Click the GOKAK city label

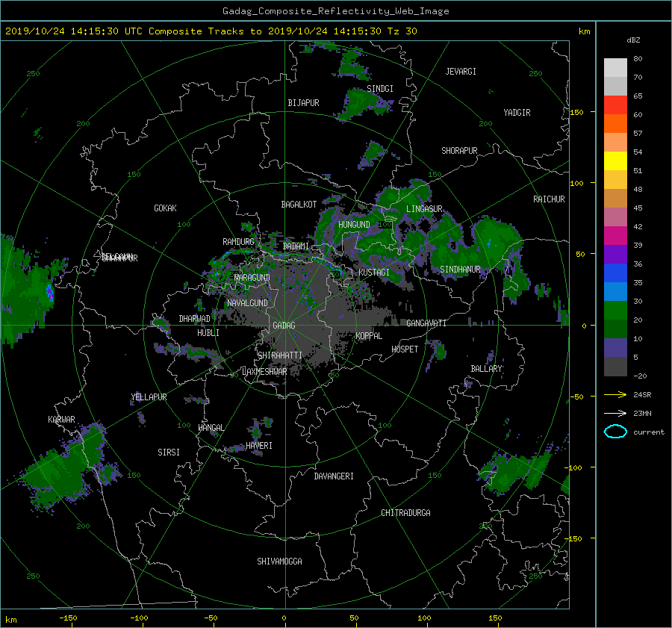click(x=166, y=208)
